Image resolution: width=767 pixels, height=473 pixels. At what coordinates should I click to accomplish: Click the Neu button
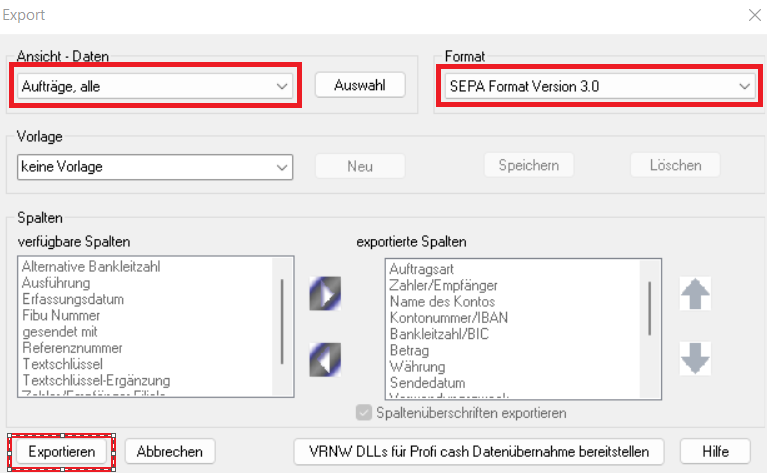[360, 166]
